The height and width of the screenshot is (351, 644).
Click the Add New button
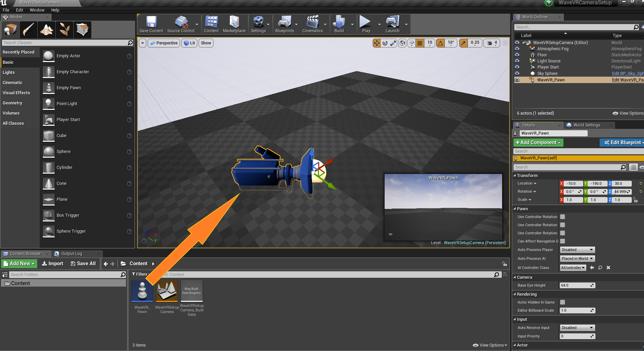[x=19, y=264]
